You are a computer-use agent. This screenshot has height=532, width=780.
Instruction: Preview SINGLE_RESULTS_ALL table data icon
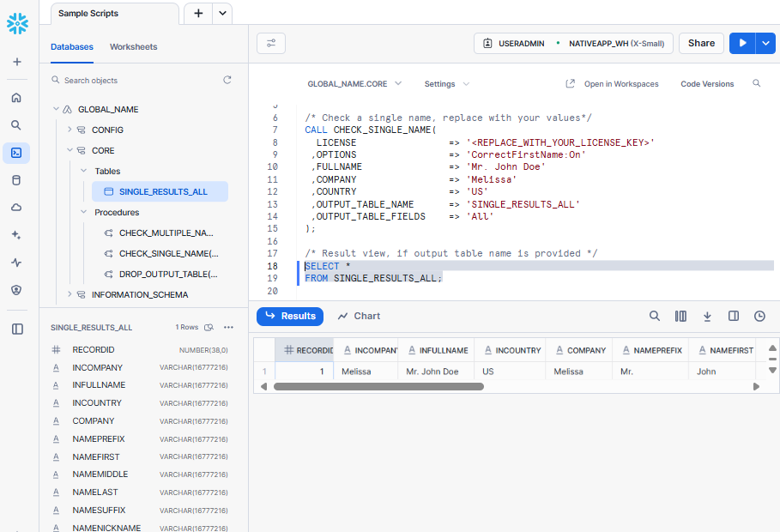click(x=209, y=328)
